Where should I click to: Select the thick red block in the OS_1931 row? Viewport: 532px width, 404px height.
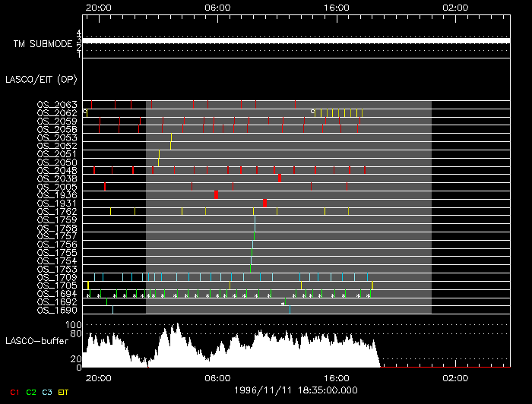[264, 203]
